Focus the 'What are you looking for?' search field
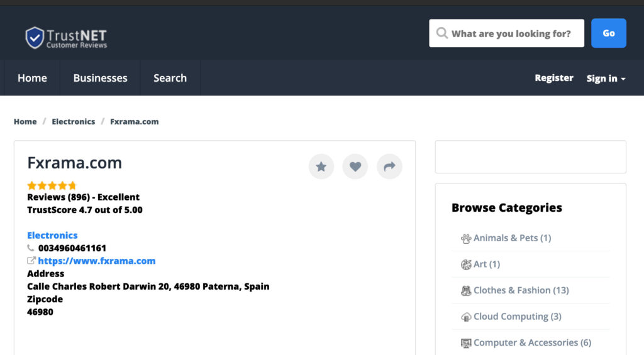This screenshot has height=355, width=644. tap(511, 33)
